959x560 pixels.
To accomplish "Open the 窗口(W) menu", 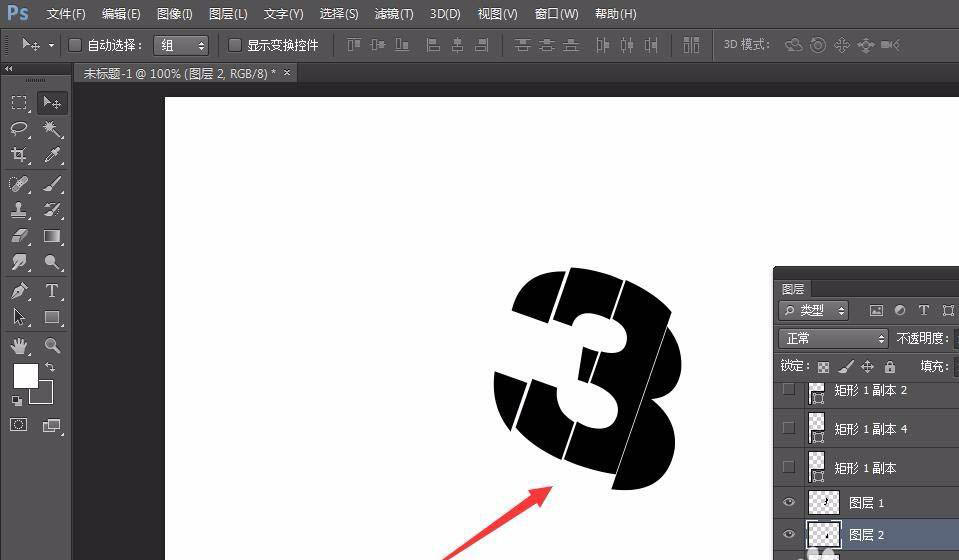I will pyautogui.click(x=556, y=13).
